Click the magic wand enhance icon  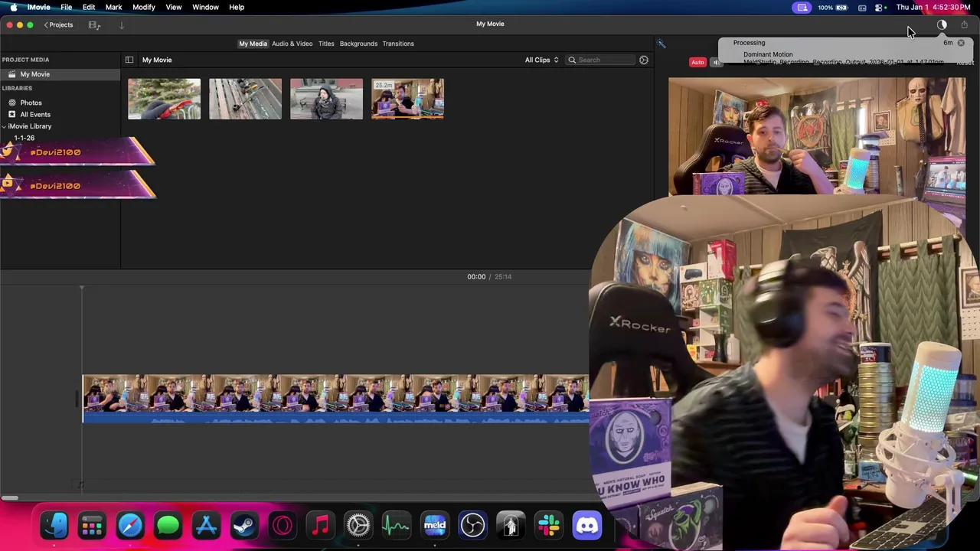coord(661,44)
